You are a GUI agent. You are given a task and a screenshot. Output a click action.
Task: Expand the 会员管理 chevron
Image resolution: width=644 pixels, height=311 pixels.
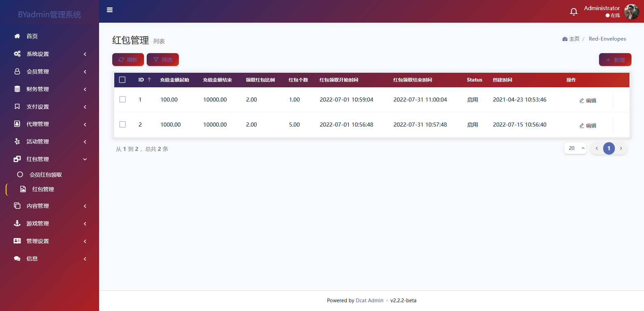click(x=85, y=71)
